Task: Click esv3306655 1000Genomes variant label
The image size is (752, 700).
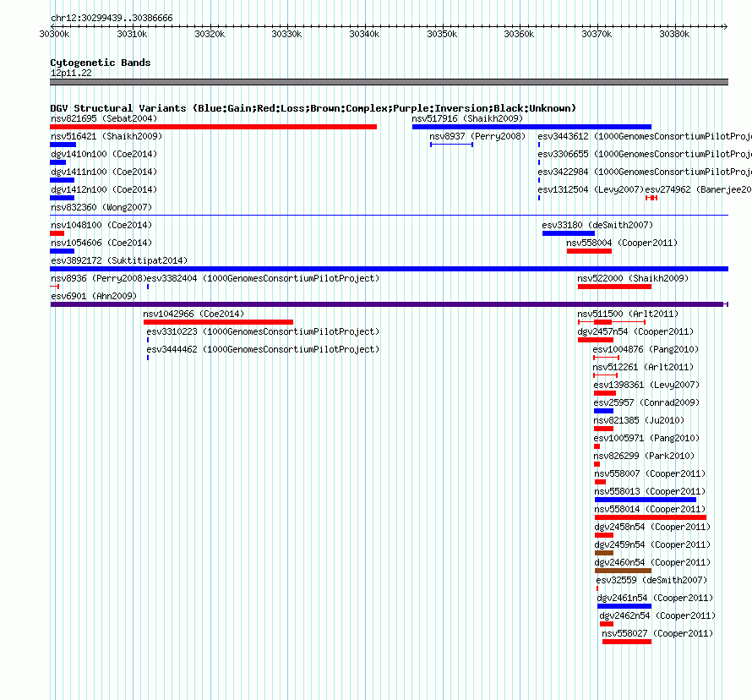Action: (645, 154)
